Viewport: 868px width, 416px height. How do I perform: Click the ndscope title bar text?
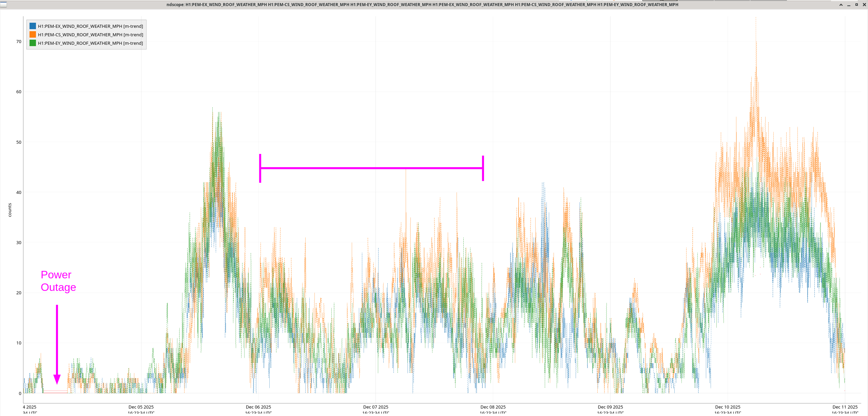point(422,5)
